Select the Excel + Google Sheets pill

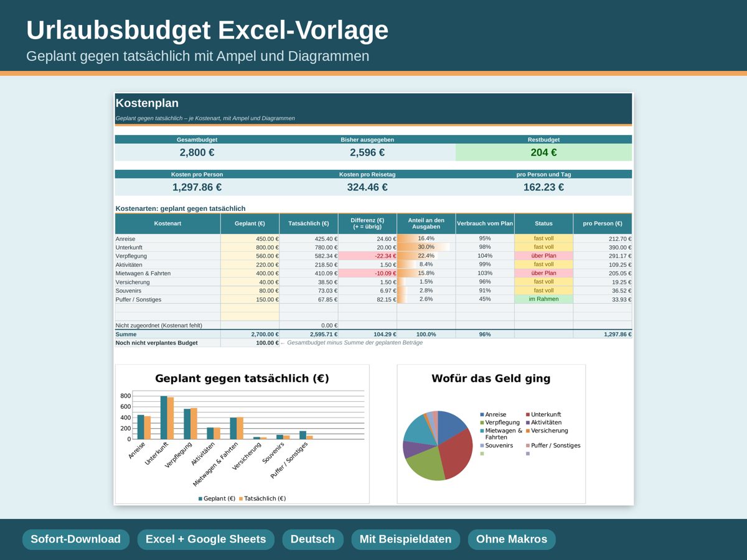coord(205,539)
